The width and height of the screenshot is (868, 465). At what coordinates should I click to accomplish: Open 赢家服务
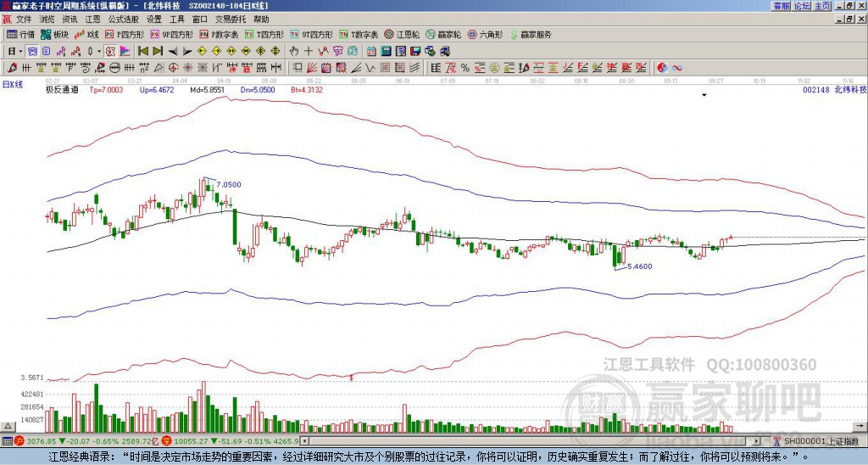(x=531, y=34)
